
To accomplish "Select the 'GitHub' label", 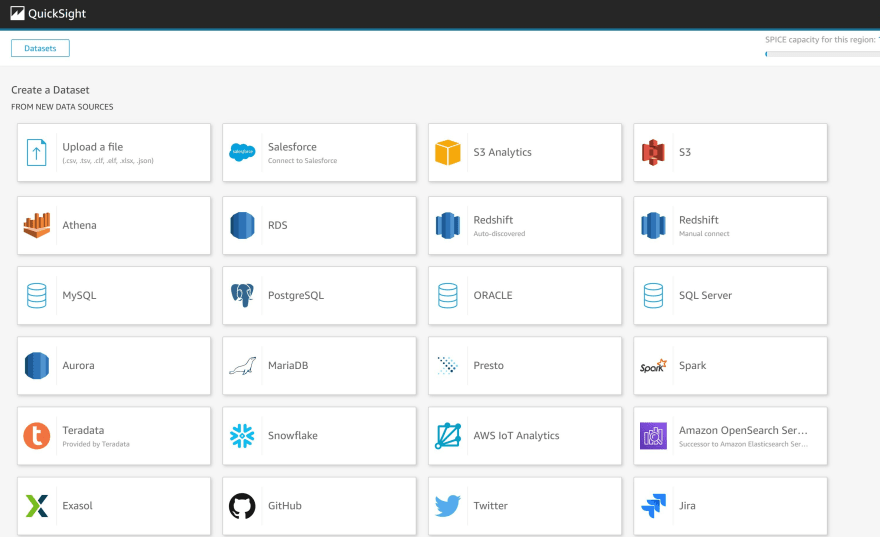I will point(285,506).
